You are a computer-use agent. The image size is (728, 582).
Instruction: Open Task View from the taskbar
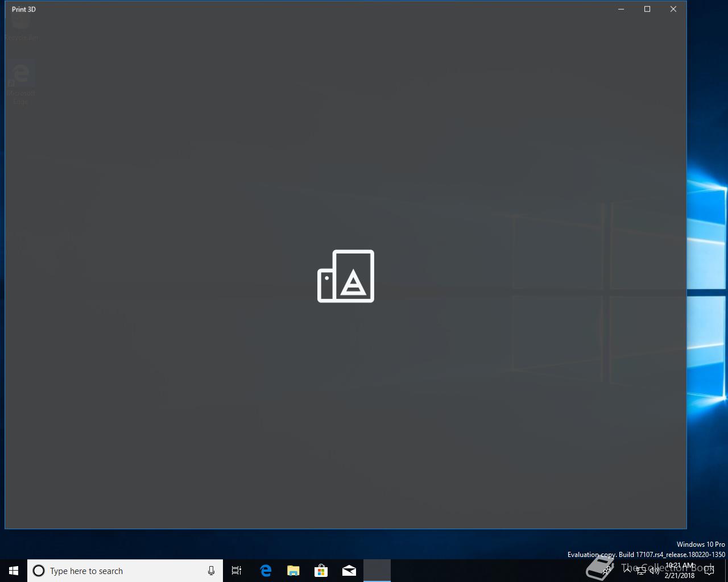click(x=237, y=571)
